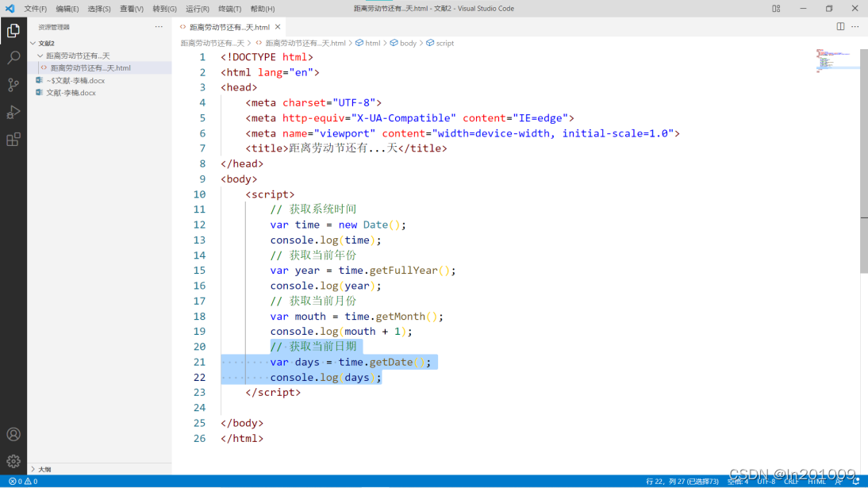Image resolution: width=868 pixels, height=488 pixels.
Task: Click the </html> tag on line 26
Action: point(242,438)
